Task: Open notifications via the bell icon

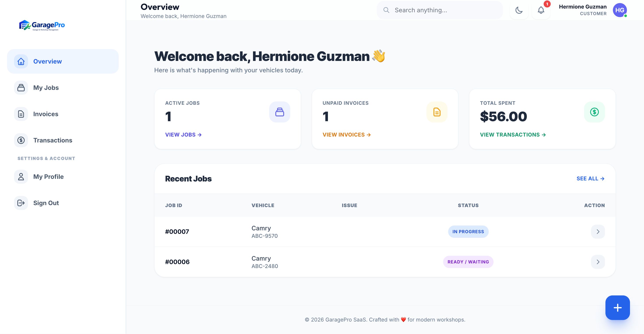Action: [x=541, y=10]
